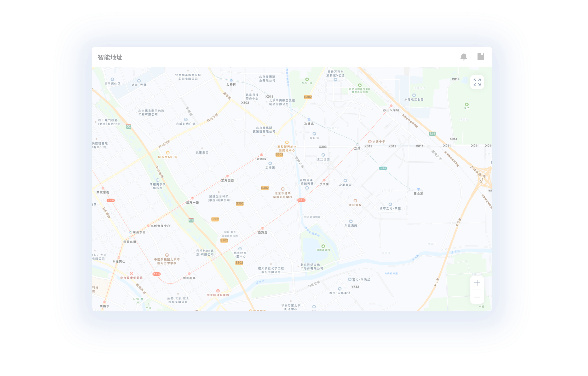Open the notification bell
This screenshot has width=588, height=376.
(x=464, y=57)
